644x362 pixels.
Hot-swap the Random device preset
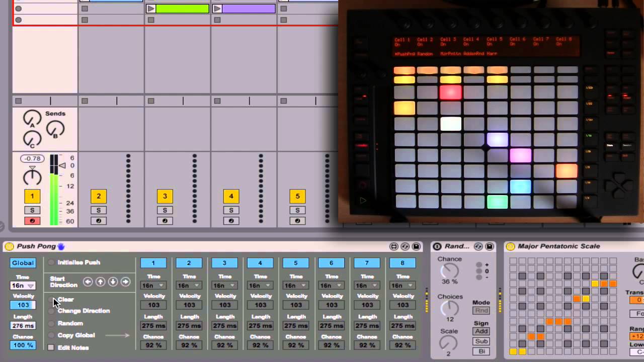pyautogui.click(x=478, y=246)
